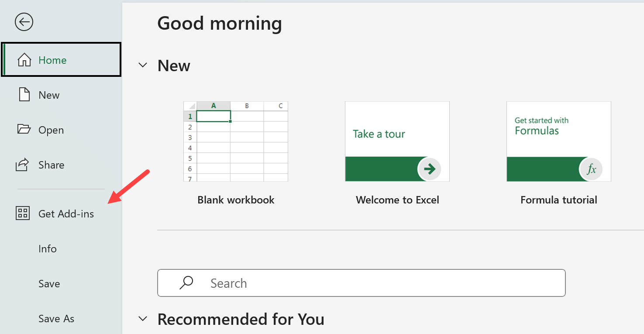Collapse the Recommended for You section
This screenshot has width=644, height=334.
pos(143,319)
